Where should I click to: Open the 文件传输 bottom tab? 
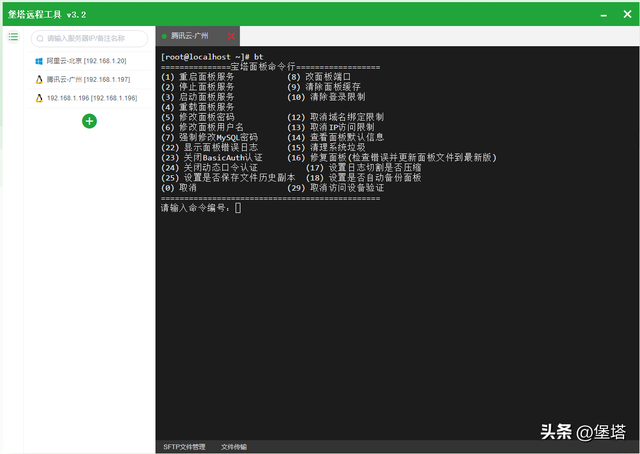(234, 446)
